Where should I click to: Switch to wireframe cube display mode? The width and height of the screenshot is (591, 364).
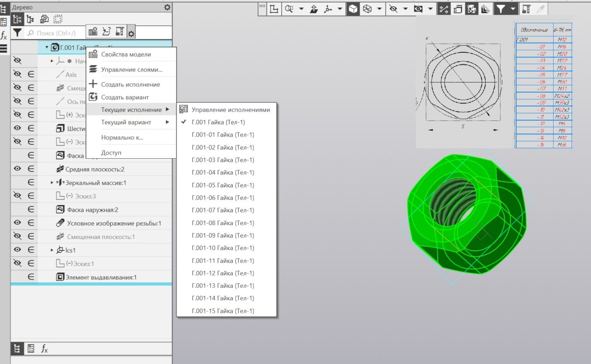(368, 9)
